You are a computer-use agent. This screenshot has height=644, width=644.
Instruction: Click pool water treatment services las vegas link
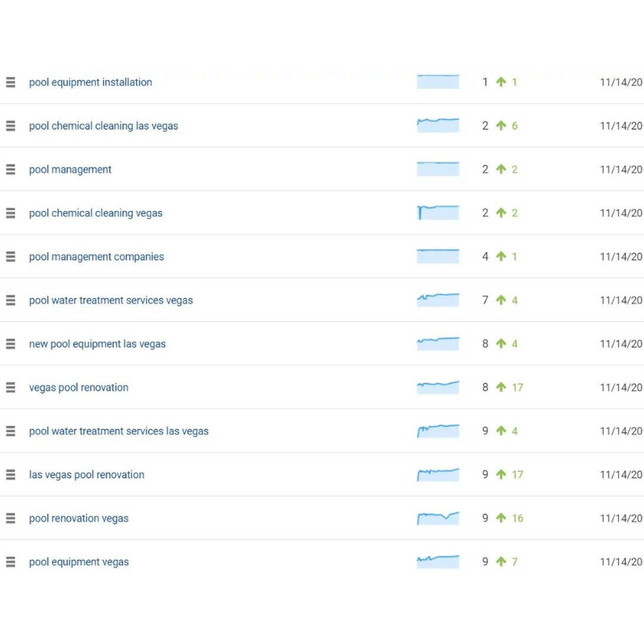(118, 431)
